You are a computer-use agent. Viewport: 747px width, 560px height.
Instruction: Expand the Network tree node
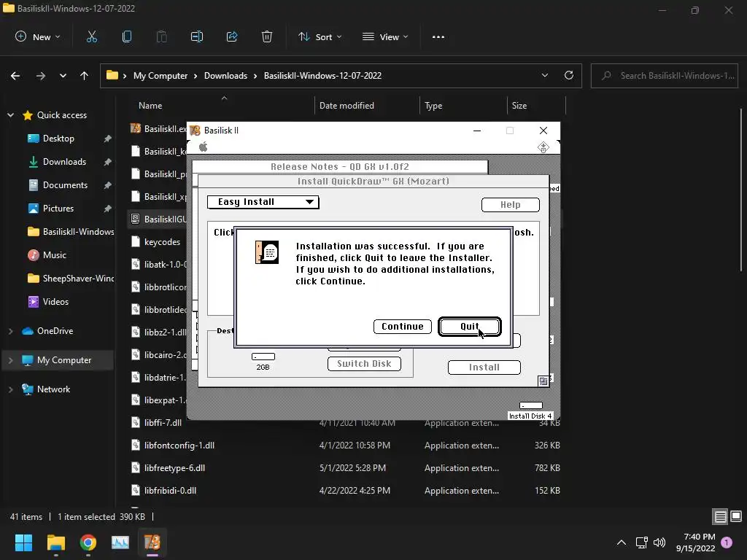click(x=10, y=389)
